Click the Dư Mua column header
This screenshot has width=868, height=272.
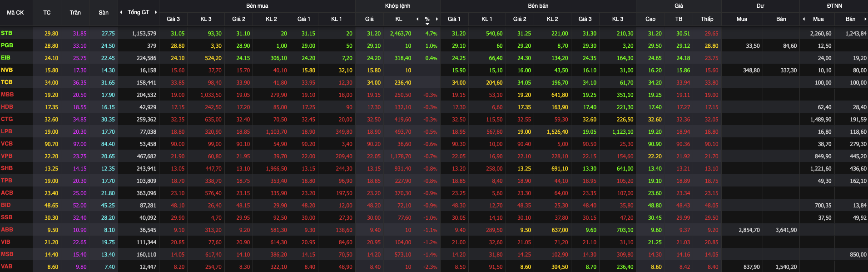point(742,19)
